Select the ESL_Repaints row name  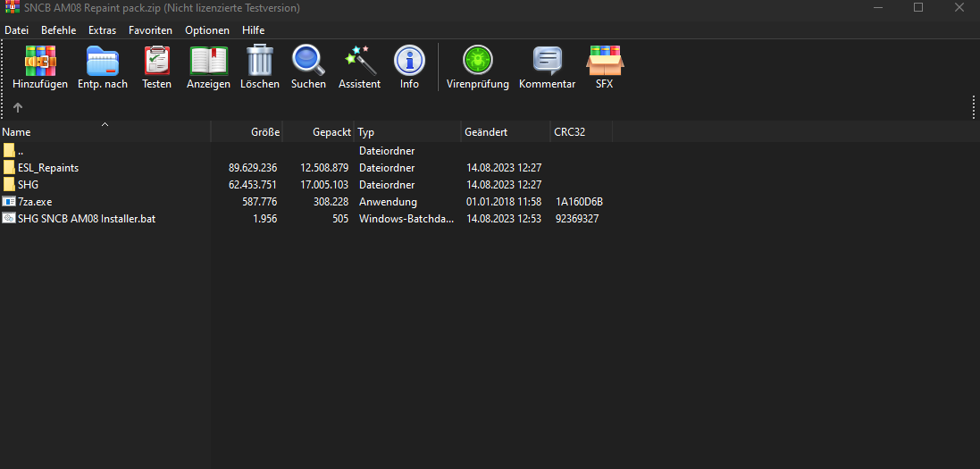click(x=48, y=168)
